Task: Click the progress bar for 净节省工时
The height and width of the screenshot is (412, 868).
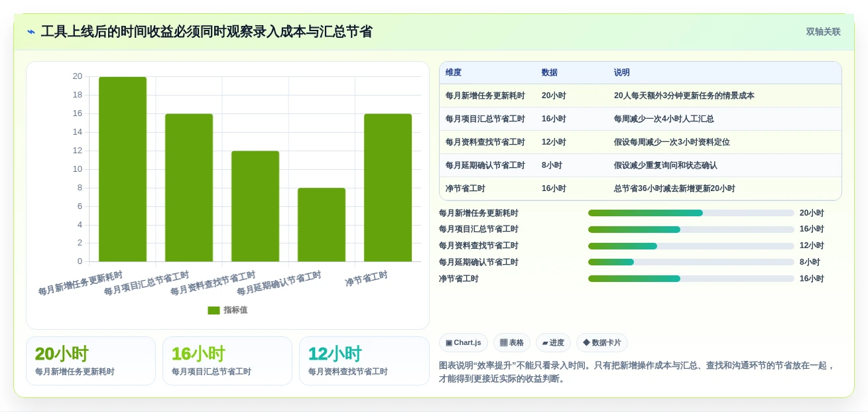Action: click(x=691, y=279)
